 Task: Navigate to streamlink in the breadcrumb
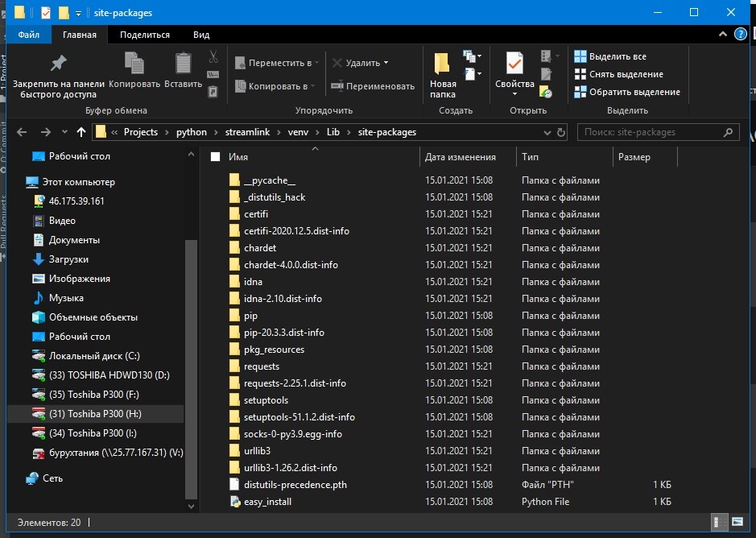247,132
